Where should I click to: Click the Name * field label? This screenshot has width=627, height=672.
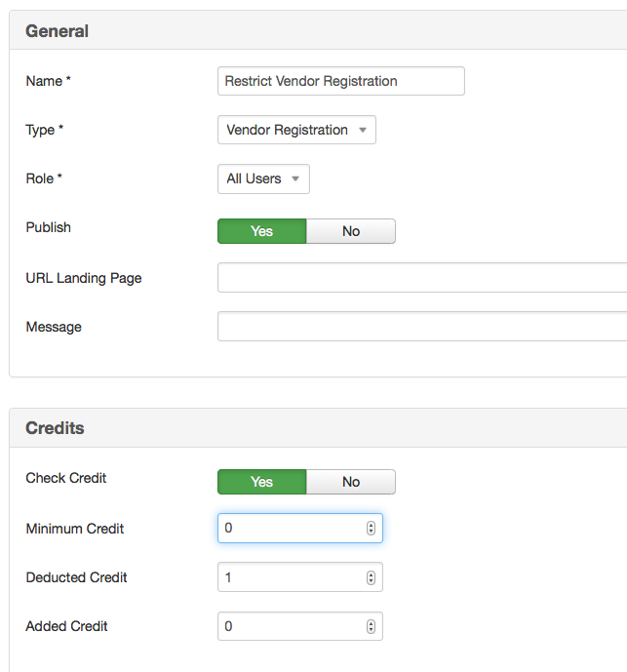(x=49, y=81)
